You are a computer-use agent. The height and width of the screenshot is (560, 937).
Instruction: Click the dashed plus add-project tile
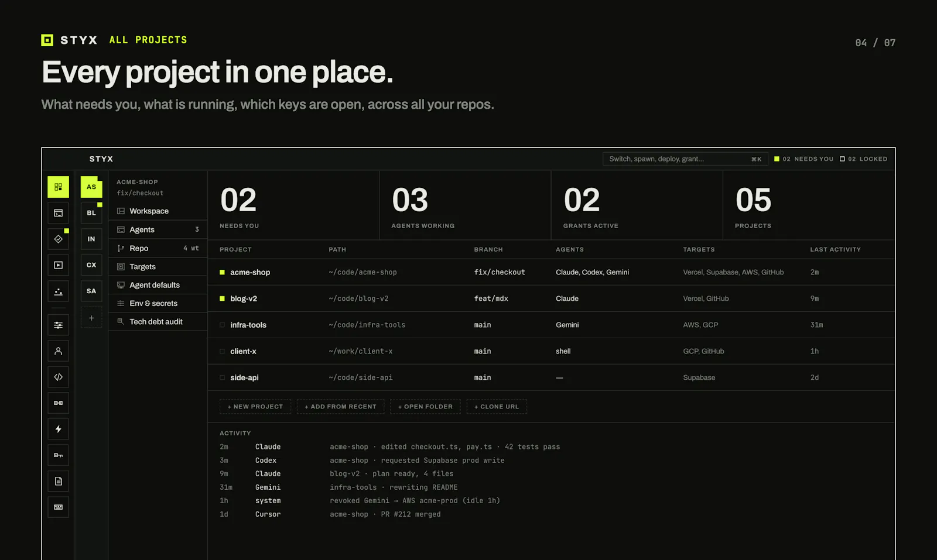91,318
